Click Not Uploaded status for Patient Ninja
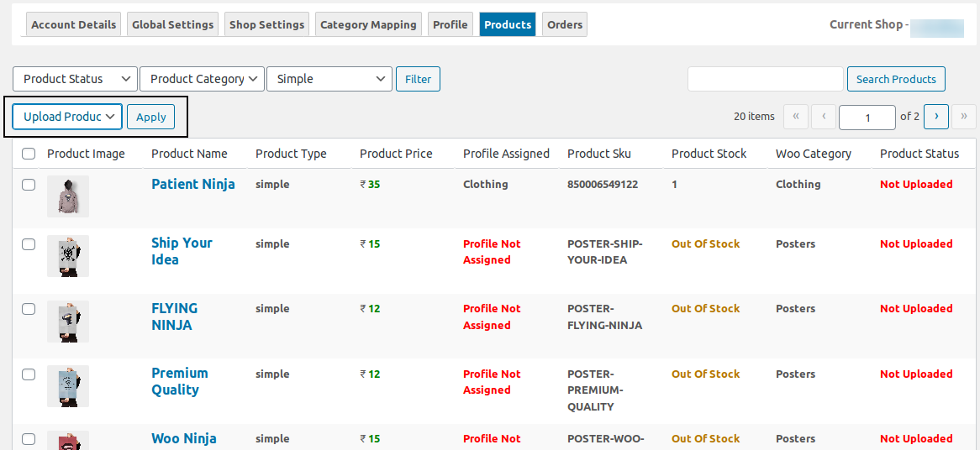The width and height of the screenshot is (980, 450). tap(916, 184)
